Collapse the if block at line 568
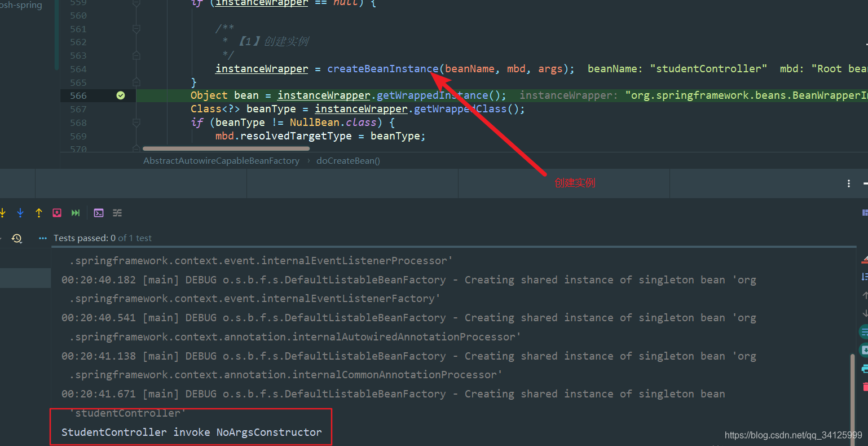 [136, 123]
